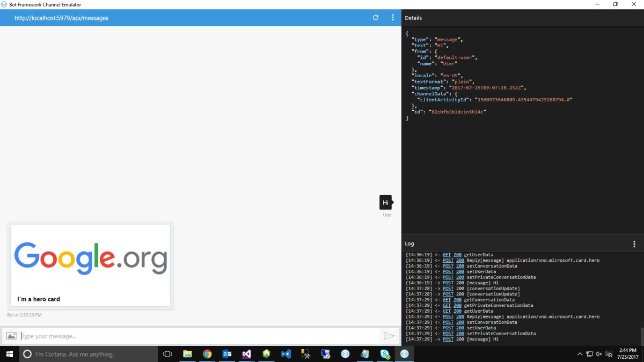Viewport: 644px width, 362px height.
Task: Open the kebab menu beside the refresh icon
Action: 393,18
